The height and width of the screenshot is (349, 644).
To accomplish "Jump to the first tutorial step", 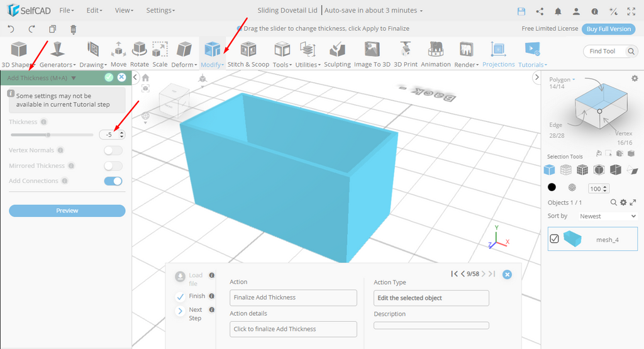I will click(454, 274).
